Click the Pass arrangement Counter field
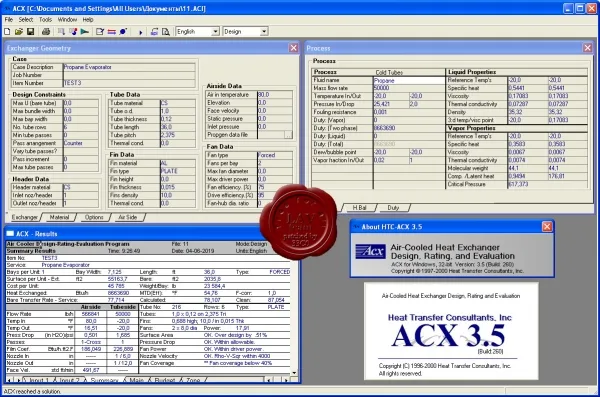Image resolution: width=600 pixels, height=397 pixels. 80,143
